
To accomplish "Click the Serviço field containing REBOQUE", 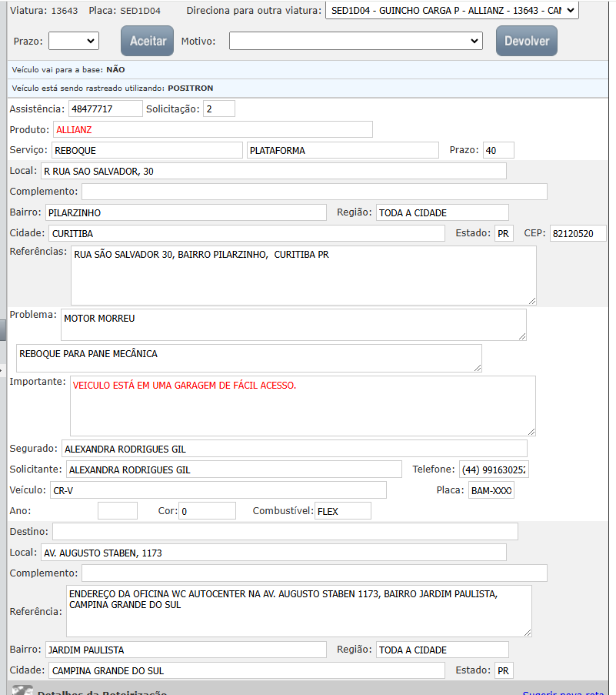I will click(x=146, y=150).
